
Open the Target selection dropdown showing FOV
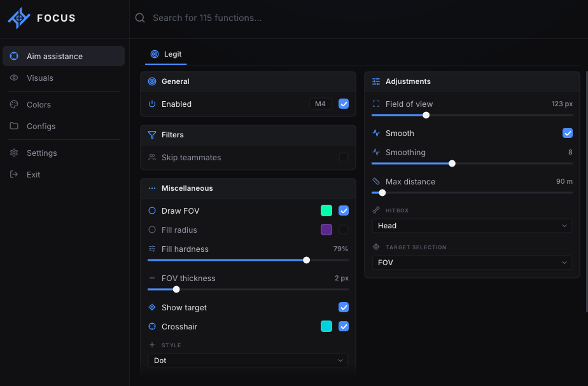pyautogui.click(x=472, y=263)
